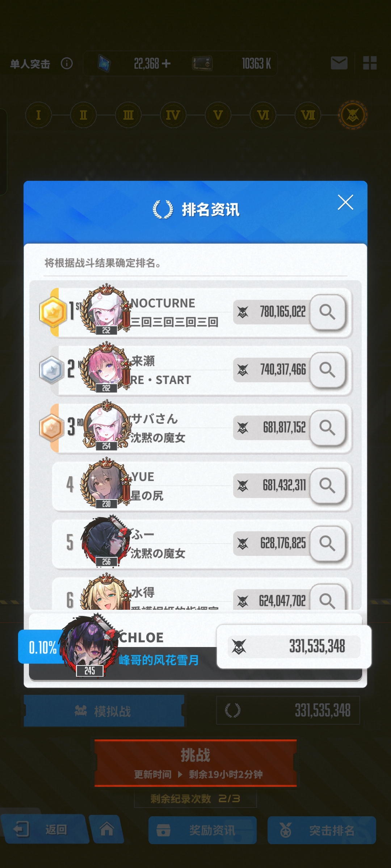Viewport: 391px width, 868px height.
Task: Select stage I node
Action: (x=38, y=115)
